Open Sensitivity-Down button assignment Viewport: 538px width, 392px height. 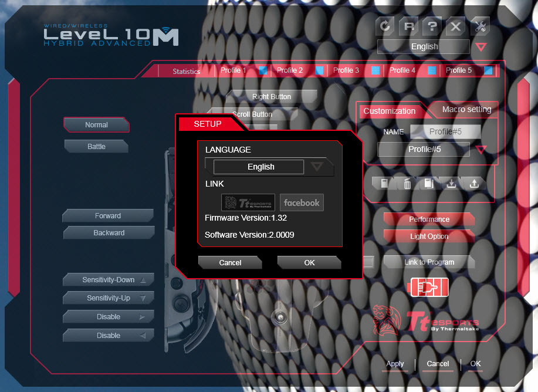tap(109, 280)
